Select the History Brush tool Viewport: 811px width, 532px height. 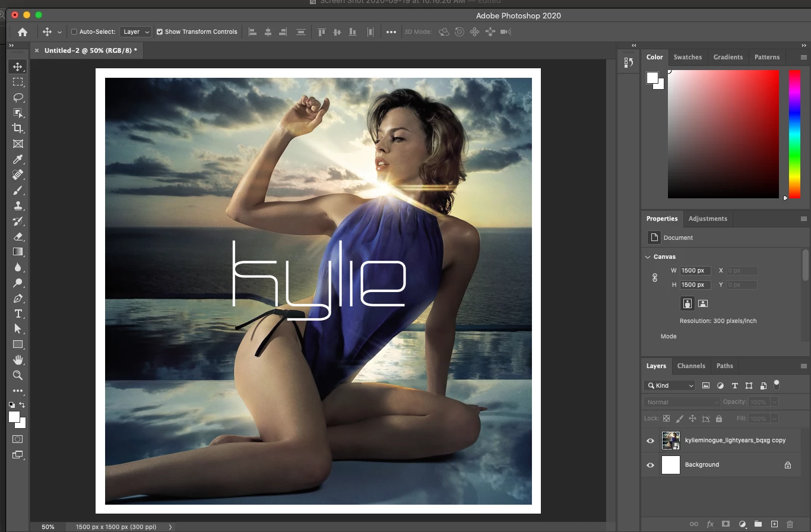click(x=18, y=221)
